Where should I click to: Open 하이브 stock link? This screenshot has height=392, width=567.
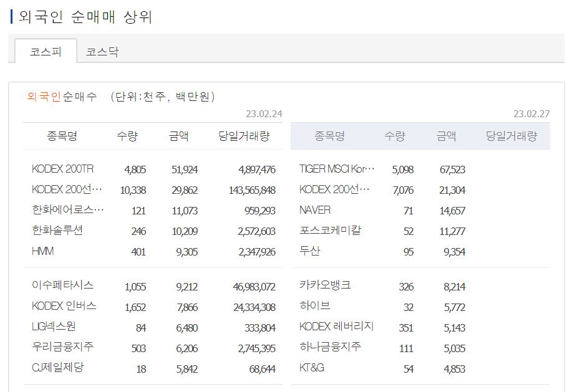point(314,306)
